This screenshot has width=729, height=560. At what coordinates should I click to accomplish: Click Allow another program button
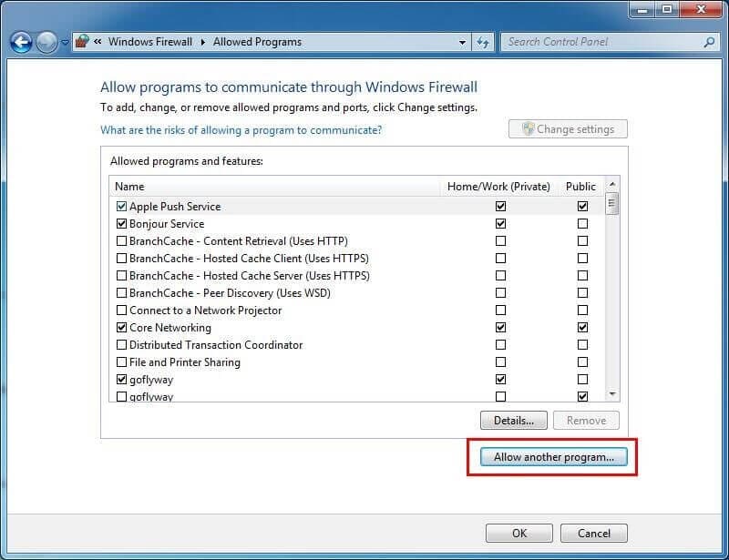554,457
